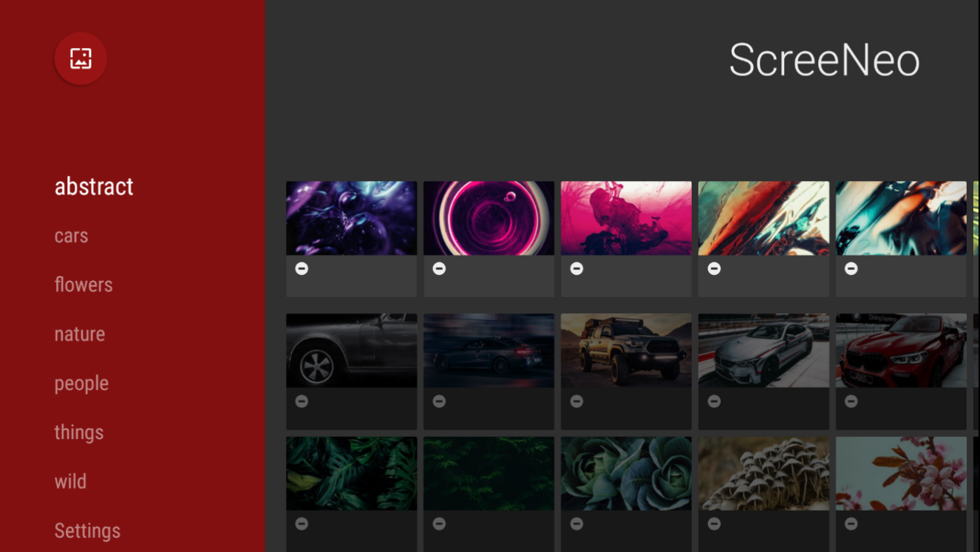Screen dimensions: 980x552
Task: Go to the people category
Action: point(81,384)
